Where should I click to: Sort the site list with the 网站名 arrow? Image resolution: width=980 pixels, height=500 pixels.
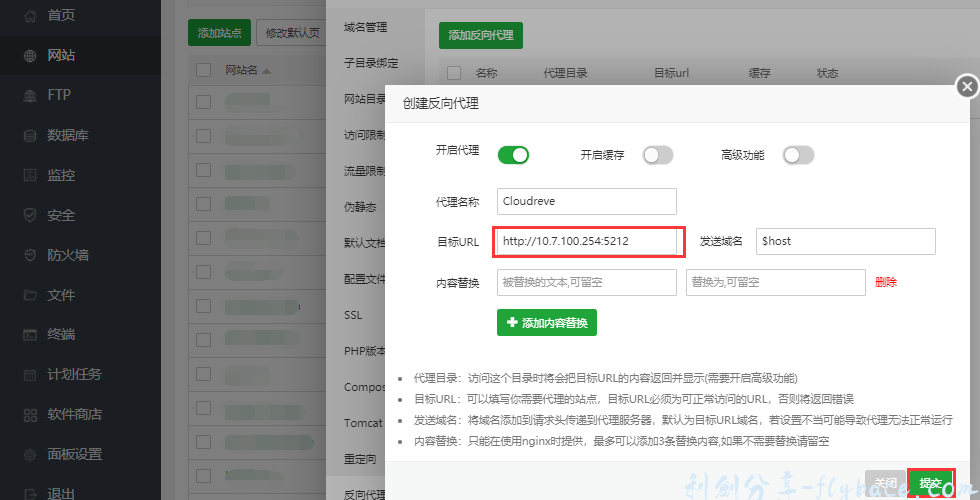[267, 71]
